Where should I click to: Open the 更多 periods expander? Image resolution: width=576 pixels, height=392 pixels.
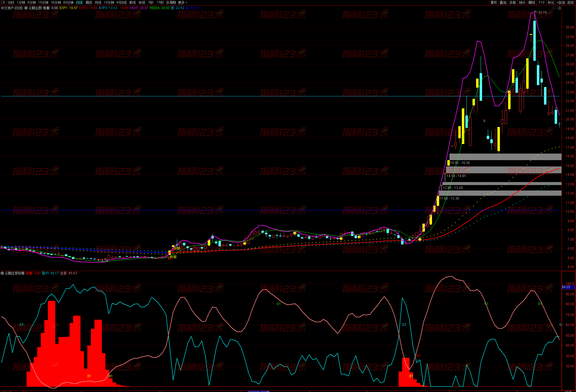183,2
